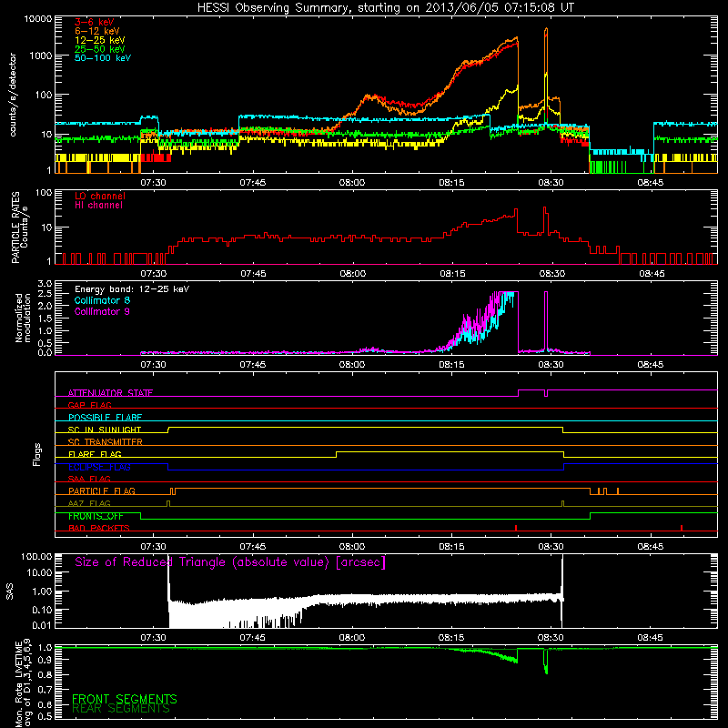
Task: Click the LO channel legend label
Action: point(100,196)
